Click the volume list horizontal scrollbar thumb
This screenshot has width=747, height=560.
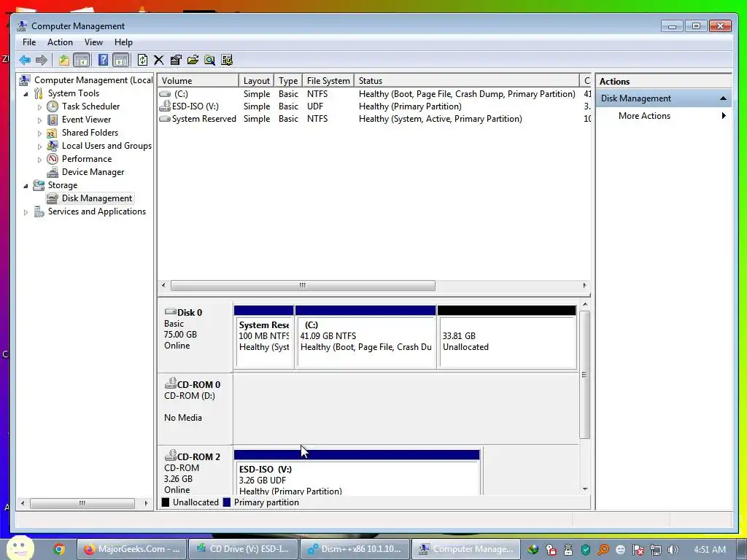tap(303, 285)
